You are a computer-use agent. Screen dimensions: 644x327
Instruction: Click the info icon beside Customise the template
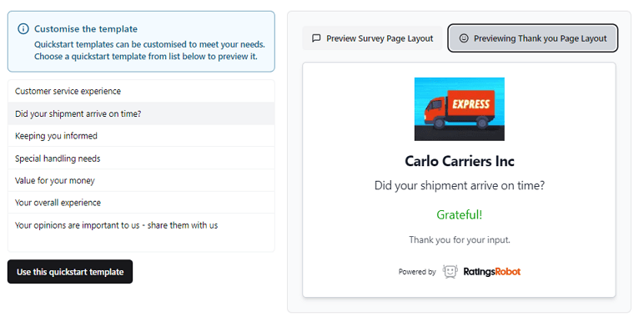23,28
